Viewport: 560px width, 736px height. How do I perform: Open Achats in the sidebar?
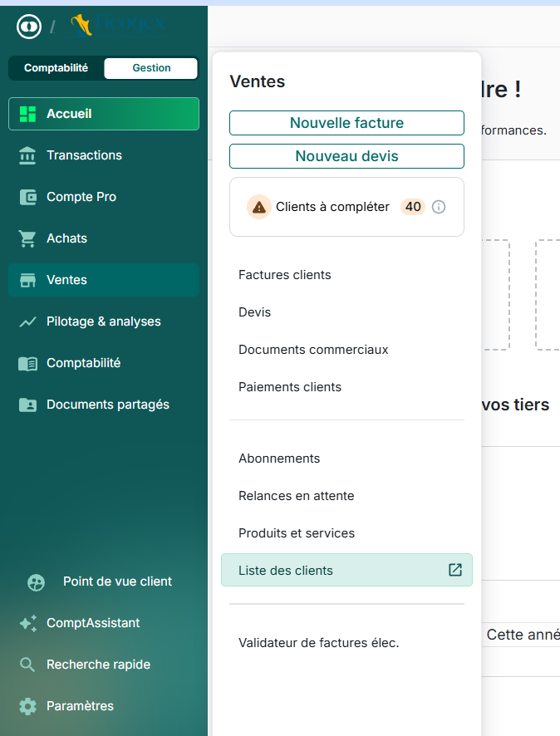click(104, 238)
